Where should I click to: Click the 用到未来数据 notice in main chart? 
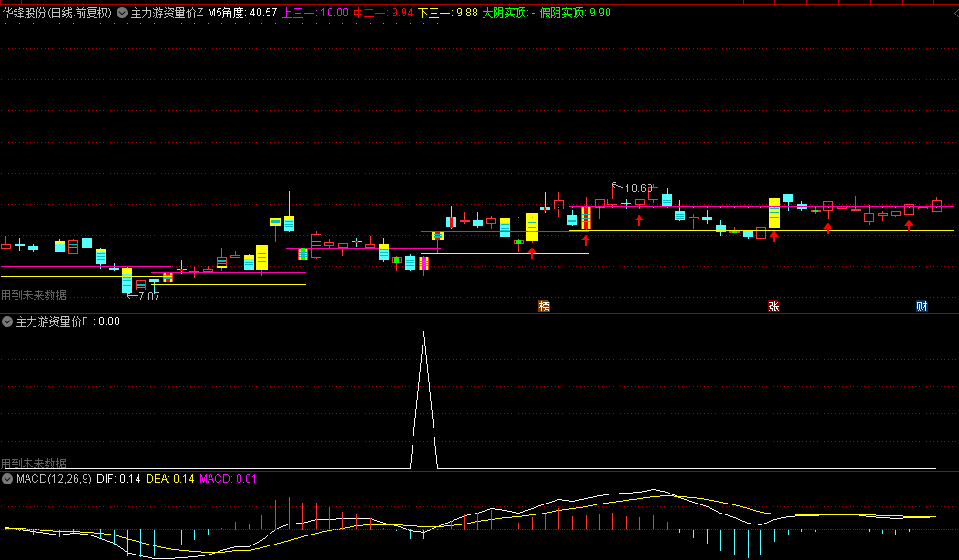(x=34, y=295)
